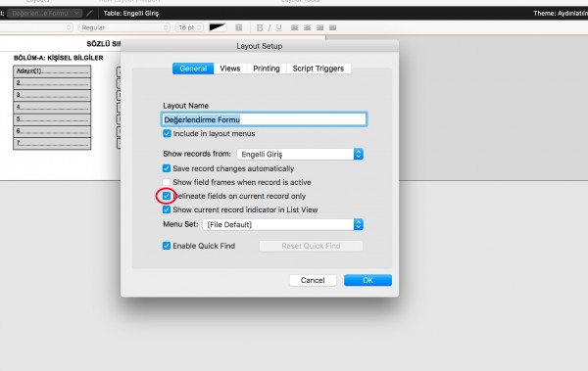Image resolution: width=588 pixels, height=371 pixels.
Task: Uncheck Delineate fields on current record only
Action: [167, 196]
